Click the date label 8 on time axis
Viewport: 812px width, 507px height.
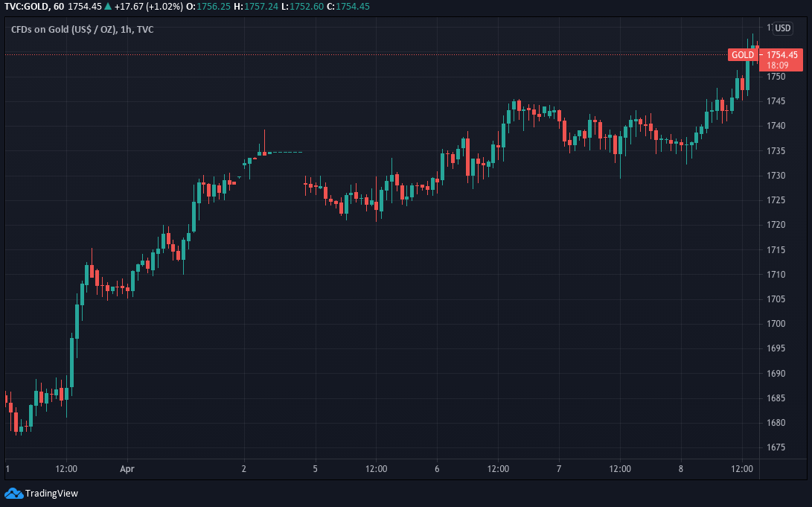click(681, 469)
